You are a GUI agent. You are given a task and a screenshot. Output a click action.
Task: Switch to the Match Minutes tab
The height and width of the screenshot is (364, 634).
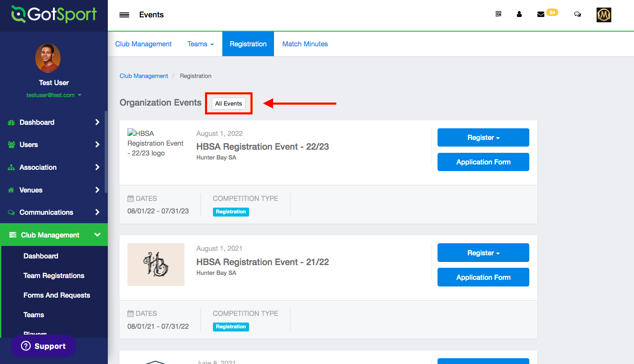pos(305,44)
